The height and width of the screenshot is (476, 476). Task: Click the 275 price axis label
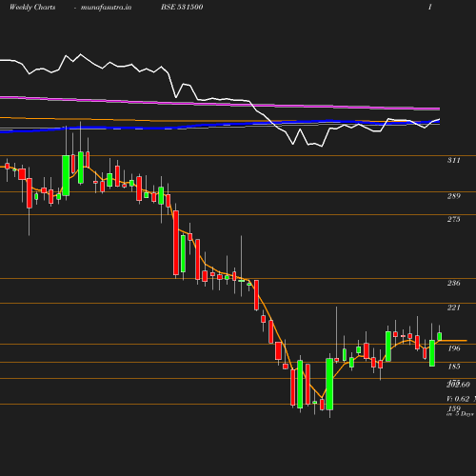454,219
